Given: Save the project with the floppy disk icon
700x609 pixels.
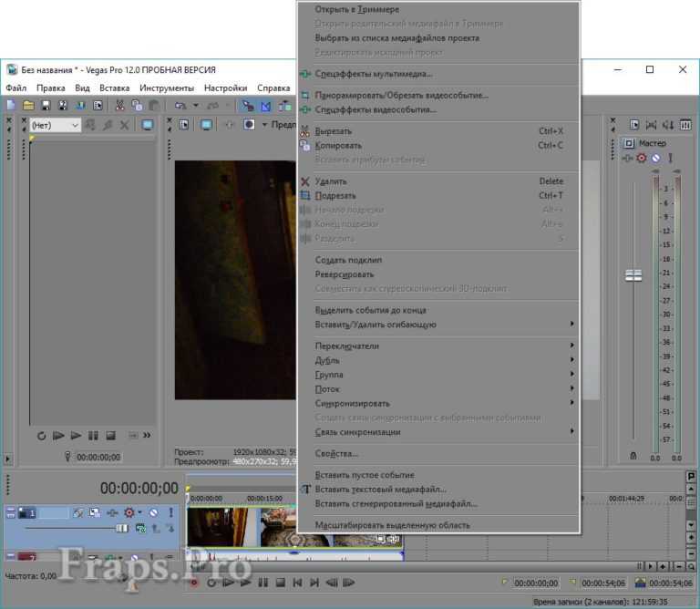Looking at the screenshot, I should coord(46,106).
